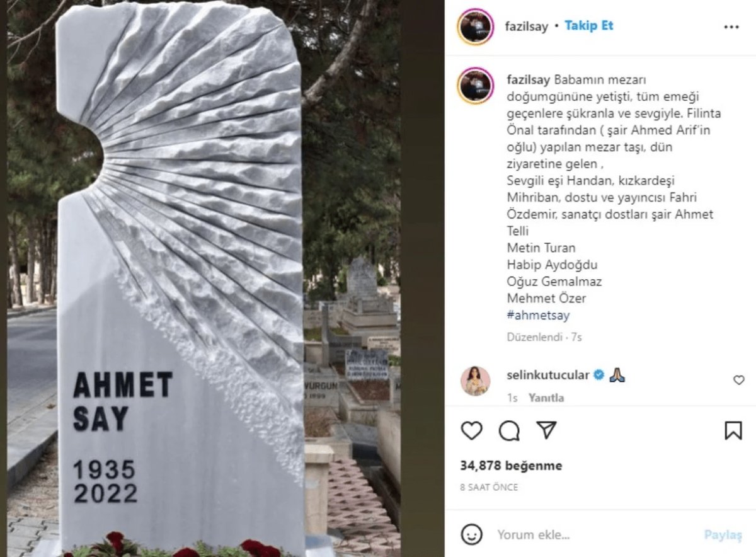Open the Ahmet Say gravestone photo
The image size is (756, 557).
click(x=203, y=278)
